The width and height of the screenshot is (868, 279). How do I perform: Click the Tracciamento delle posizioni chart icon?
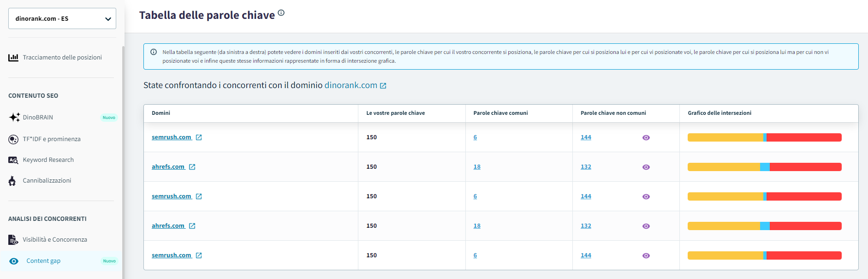pyautogui.click(x=13, y=58)
